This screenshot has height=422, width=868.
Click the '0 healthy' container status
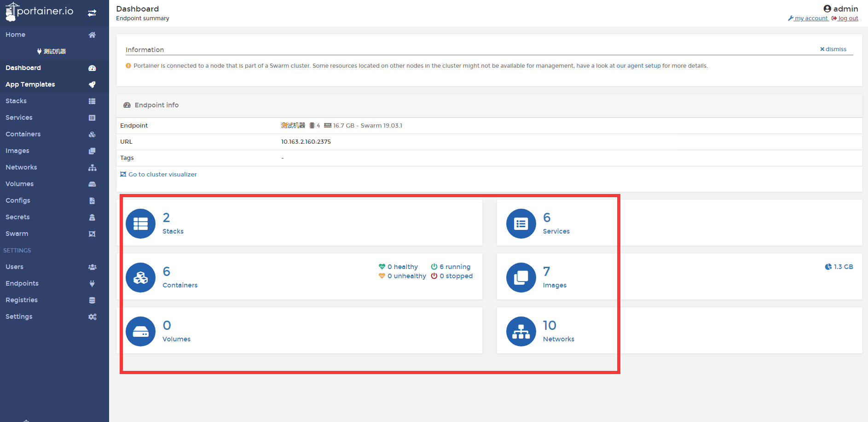[x=398, y=267]
